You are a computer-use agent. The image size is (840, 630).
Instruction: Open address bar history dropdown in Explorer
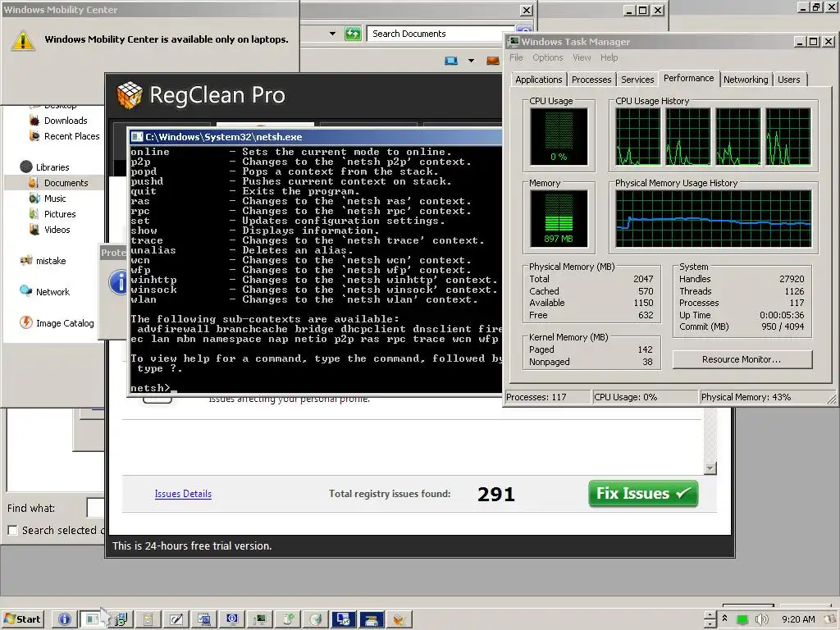tap(332, 34)
